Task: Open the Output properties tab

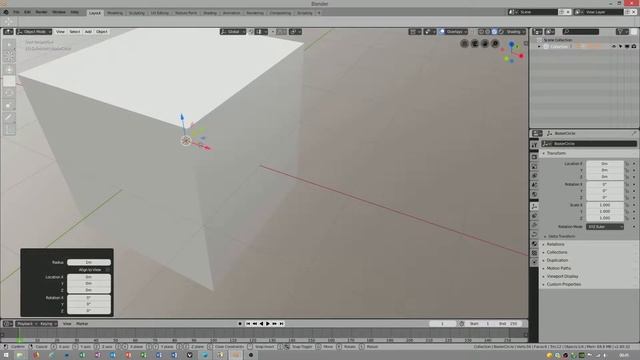Action: coord(534,167)
